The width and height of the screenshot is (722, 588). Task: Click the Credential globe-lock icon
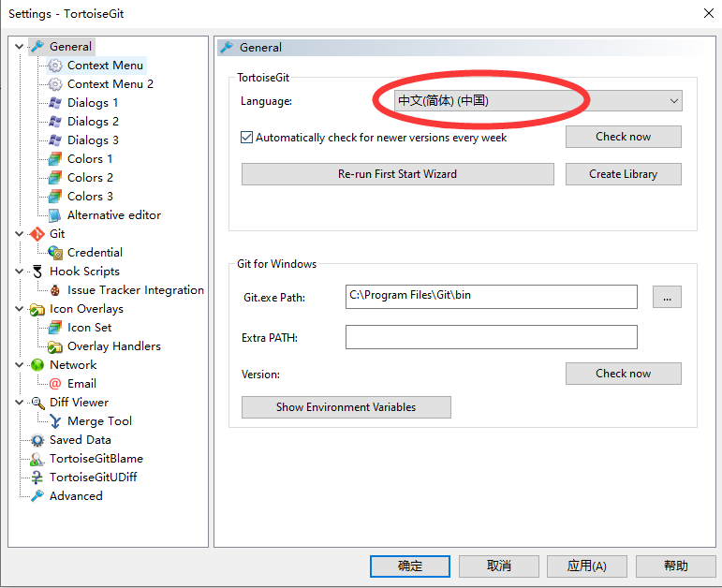(x=55, y=252)
